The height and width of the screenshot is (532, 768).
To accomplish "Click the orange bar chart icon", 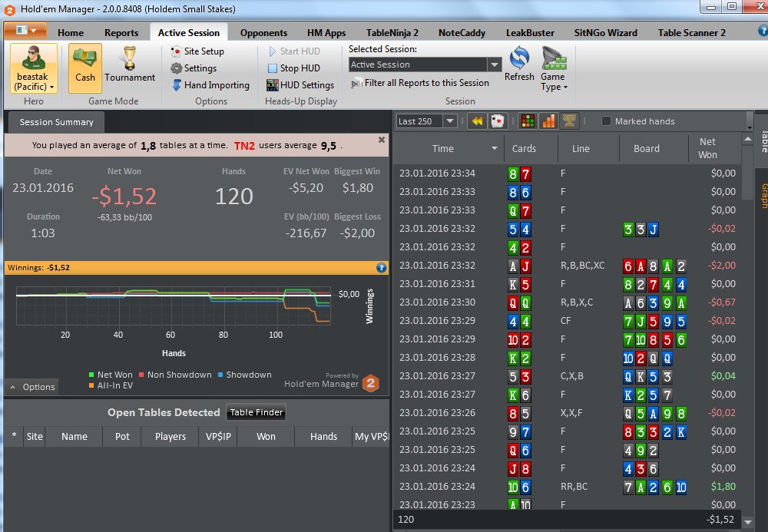I will [x=548, y=121].
